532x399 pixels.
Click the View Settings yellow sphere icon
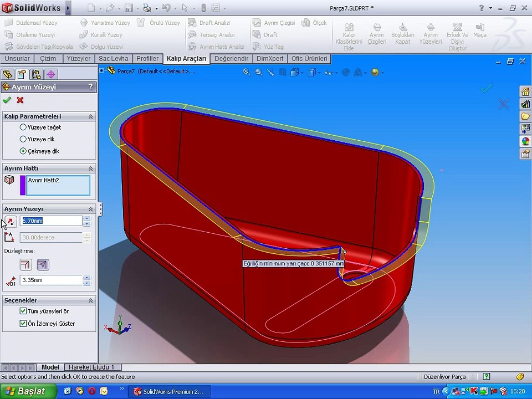(x=375, y=72)
